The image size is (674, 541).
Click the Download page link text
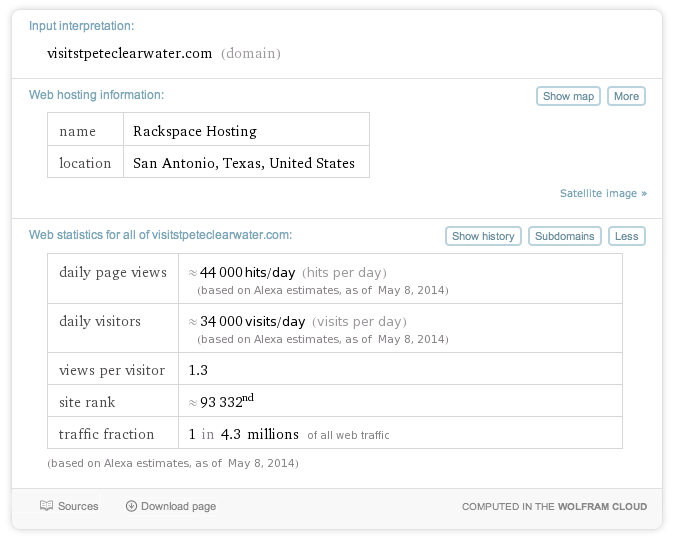click(x=178, y=506)
